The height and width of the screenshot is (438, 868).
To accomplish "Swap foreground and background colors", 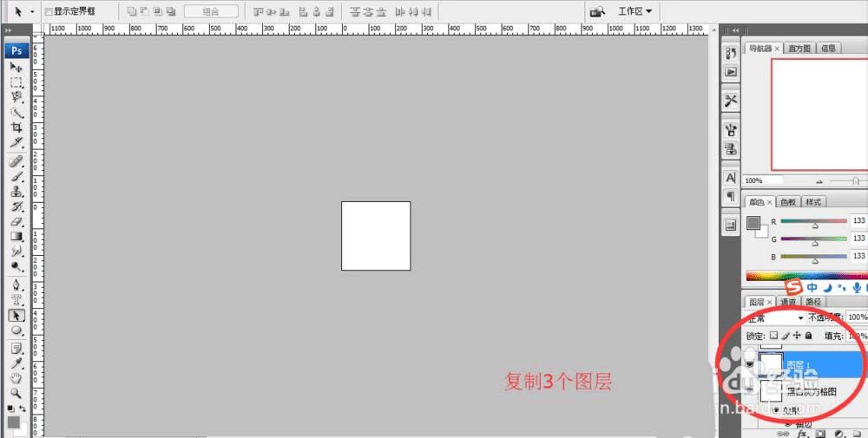I will pos(23,409).
